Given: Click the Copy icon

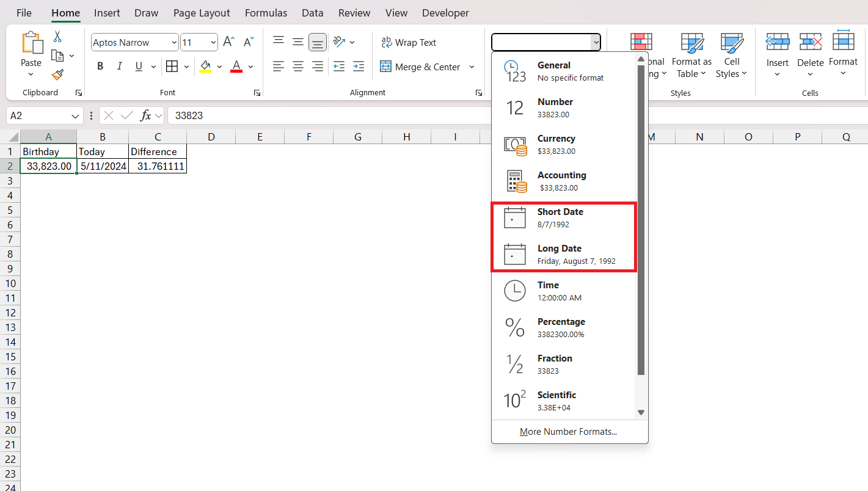Looking at the screenshot, I should point(57,56).
